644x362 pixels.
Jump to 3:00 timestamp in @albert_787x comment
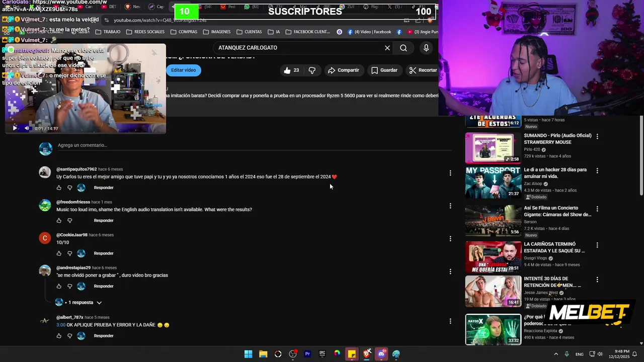[x=60, y=325]
